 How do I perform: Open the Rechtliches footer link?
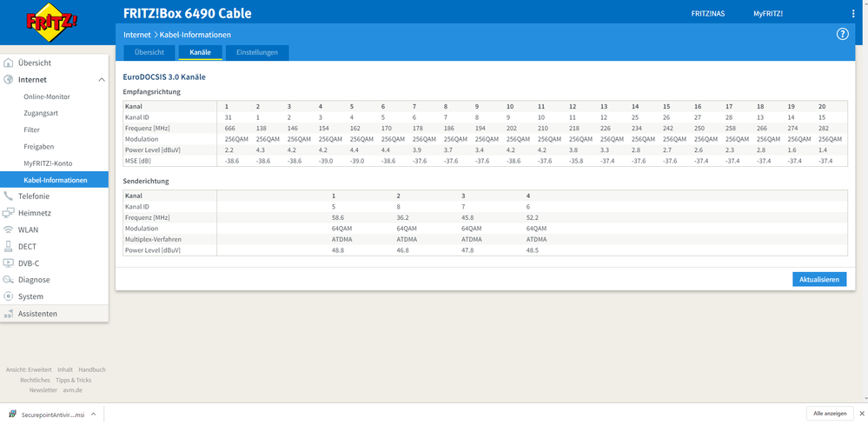35,380
